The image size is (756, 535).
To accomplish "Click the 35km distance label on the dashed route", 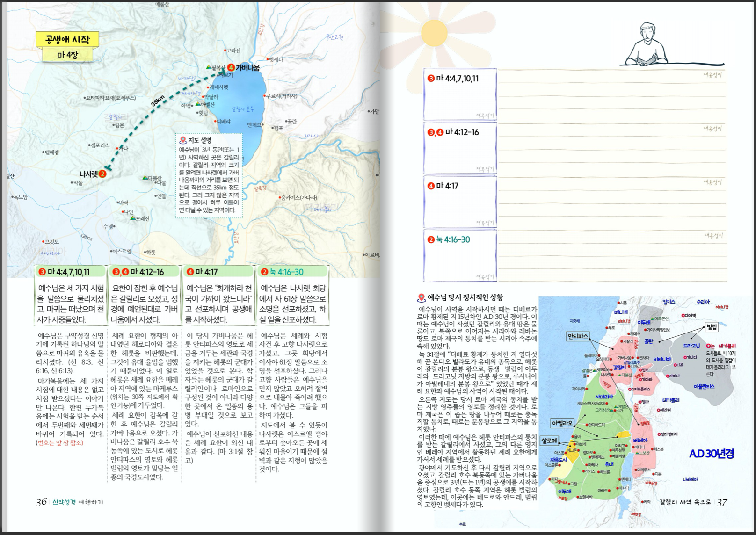I will click(158, 101).
